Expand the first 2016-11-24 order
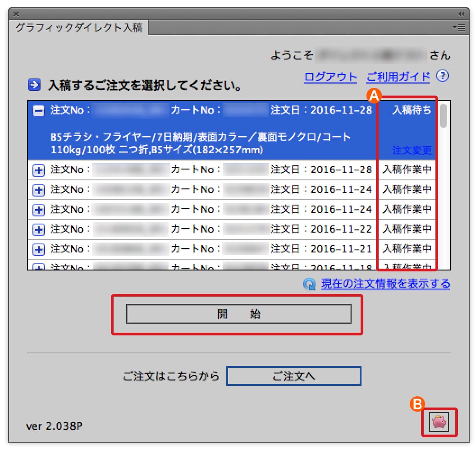This screenshot has width=476, height=449. [39, 190]
